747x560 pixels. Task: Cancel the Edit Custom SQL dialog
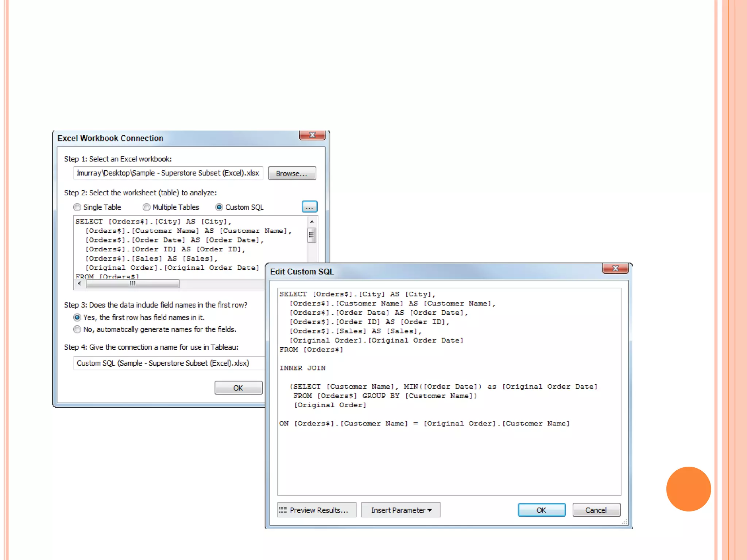[596, 510]
